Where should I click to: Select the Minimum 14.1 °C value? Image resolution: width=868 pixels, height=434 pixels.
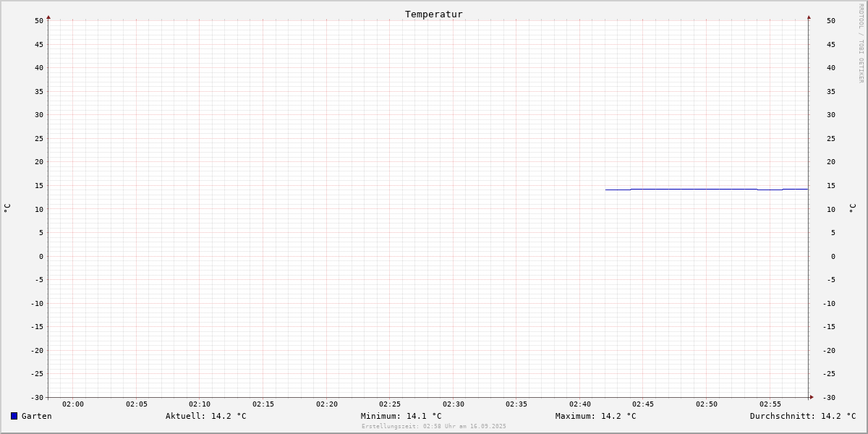pyautogui.click(x=401, y=416)
